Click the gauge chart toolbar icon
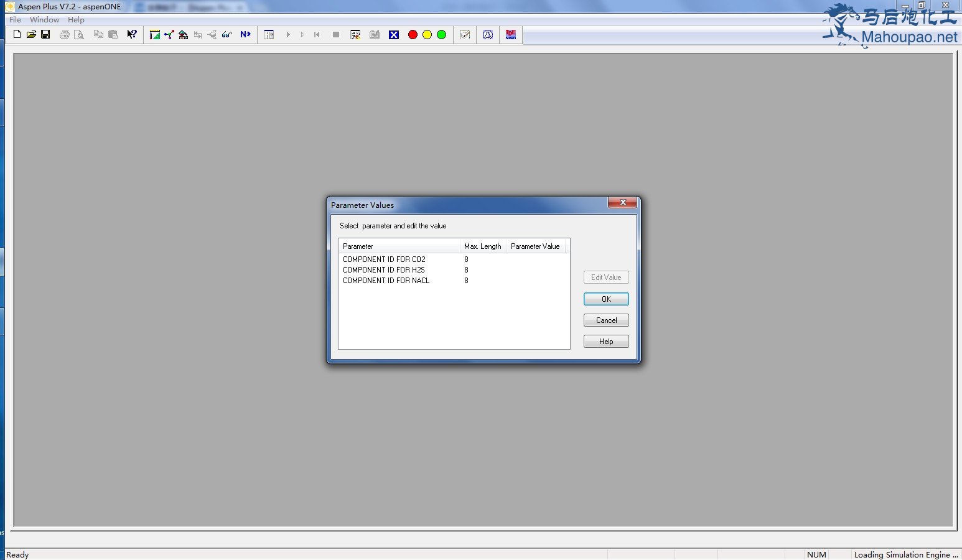 click(x=465, y=35)
